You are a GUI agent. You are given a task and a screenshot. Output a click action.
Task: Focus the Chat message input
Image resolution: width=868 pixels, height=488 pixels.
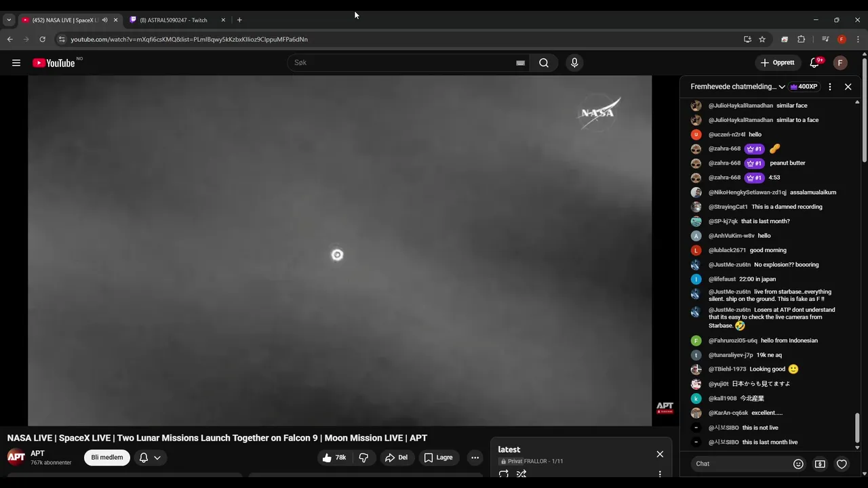741,464
